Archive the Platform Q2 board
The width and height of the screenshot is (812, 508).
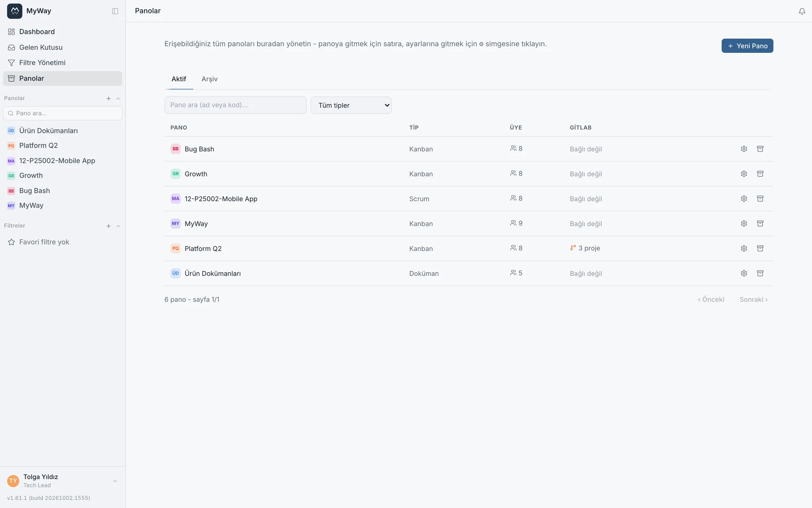pyautogui.click(x=760, y=248)
